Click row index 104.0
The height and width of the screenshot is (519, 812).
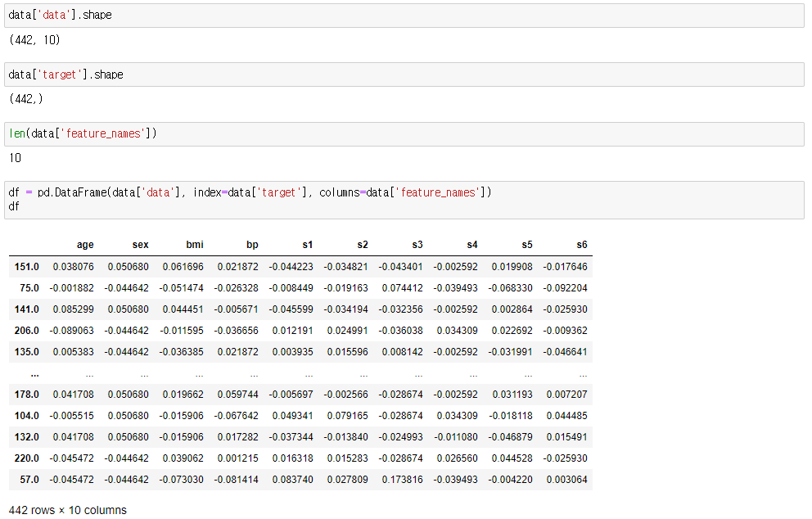click(26, 415)
